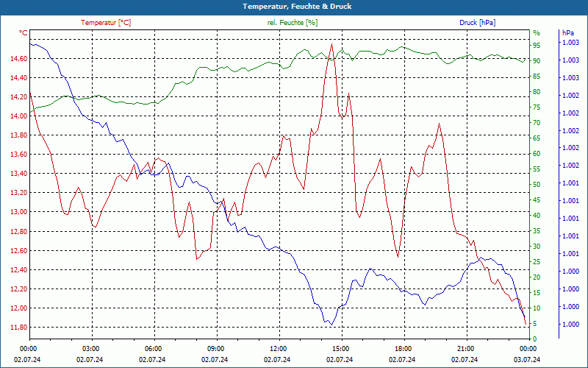Click the 00:00 label above 03.07.24
The width and height of the screenshot is (588, 368).
tap(527, 349)
